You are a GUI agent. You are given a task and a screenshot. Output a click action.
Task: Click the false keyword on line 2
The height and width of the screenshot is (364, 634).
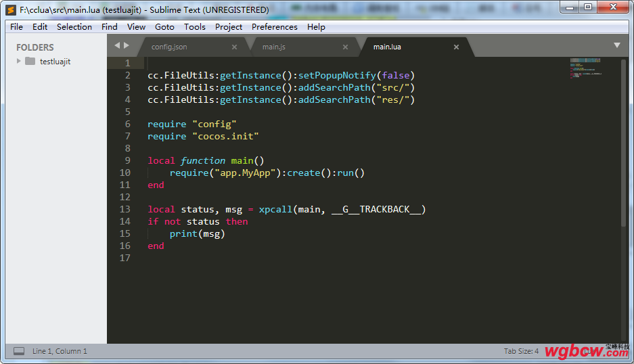[x=396, y=76]
